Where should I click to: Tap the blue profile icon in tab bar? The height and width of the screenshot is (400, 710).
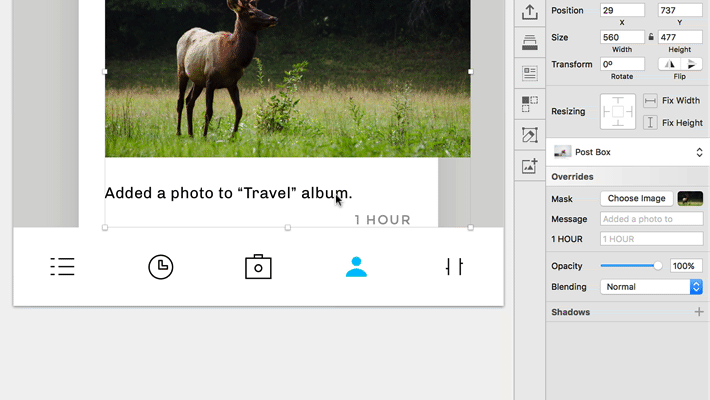click(356, 267)
